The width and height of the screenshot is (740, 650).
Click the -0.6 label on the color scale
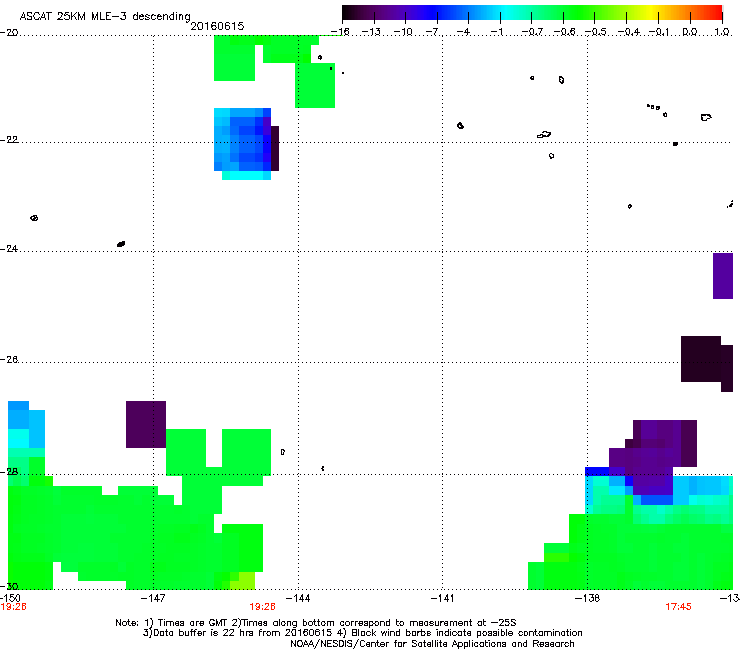point(564,32)
